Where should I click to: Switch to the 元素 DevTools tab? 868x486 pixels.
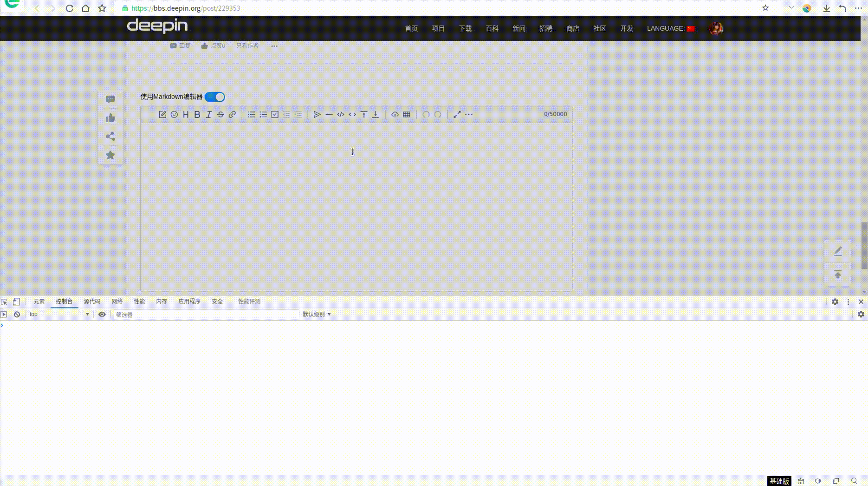(x=39, y=302)
